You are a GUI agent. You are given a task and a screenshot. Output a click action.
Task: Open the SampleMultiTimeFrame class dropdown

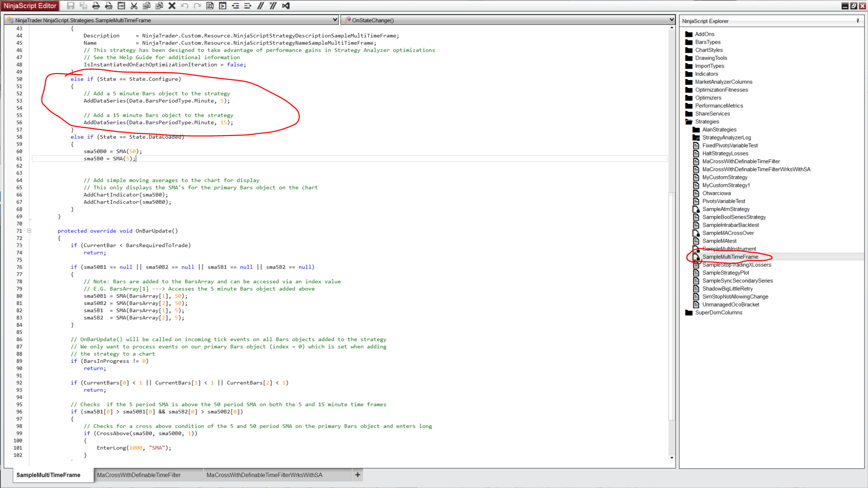coord(335,20)
